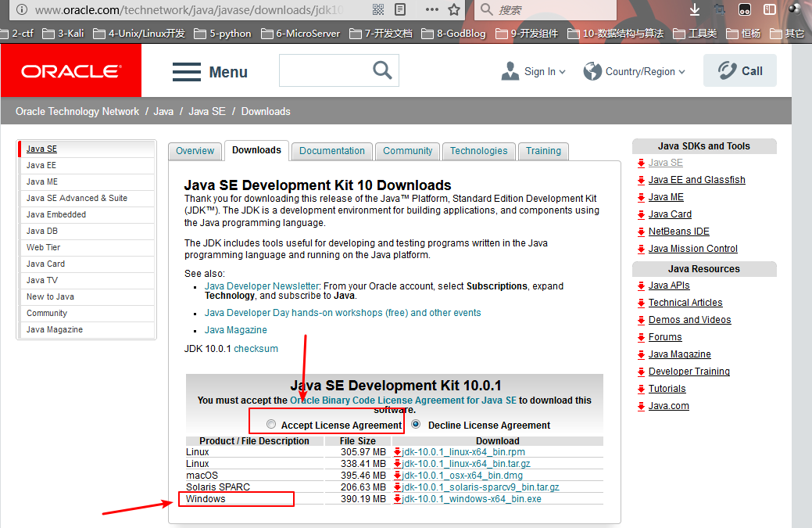Viewport: 812px width, 528px height.
Task: Click the Call phone button
Action: pos(739,70)
